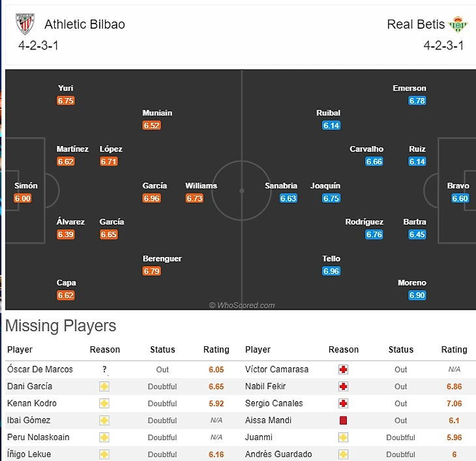The height and width of the screenshot is (461, 476).
Task: Click Muniain's 6.52 rating badge
Action: point(151,125)
